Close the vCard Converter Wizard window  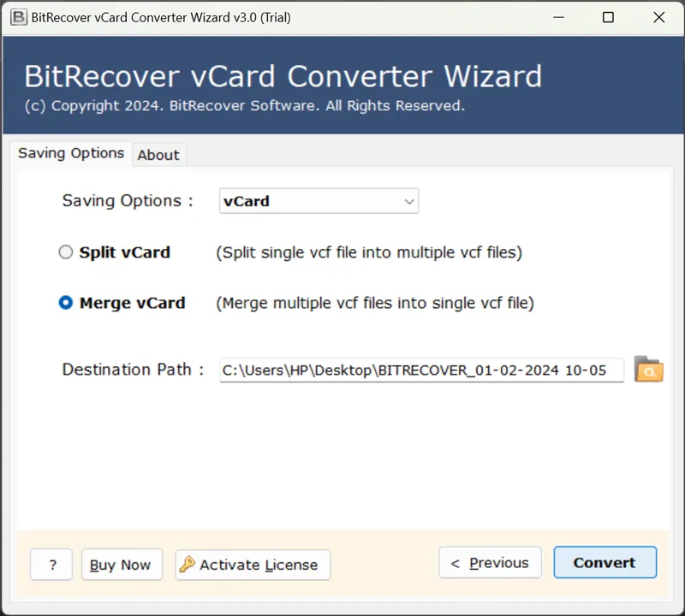658,17
